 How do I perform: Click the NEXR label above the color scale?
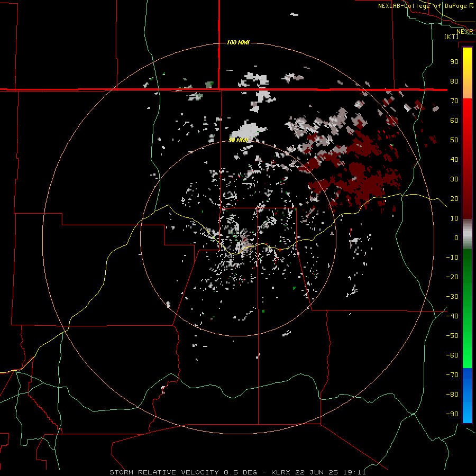tap(465, 32)
